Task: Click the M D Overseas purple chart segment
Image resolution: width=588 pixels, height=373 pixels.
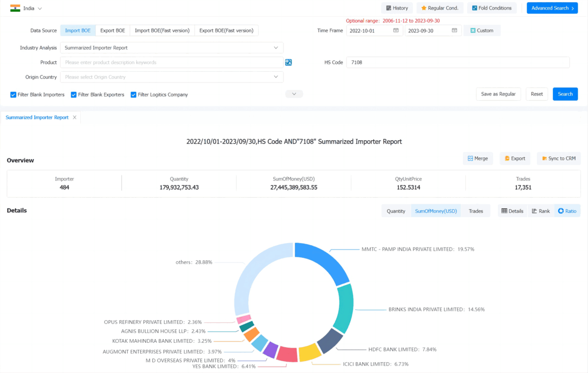Action: (271, 350)
